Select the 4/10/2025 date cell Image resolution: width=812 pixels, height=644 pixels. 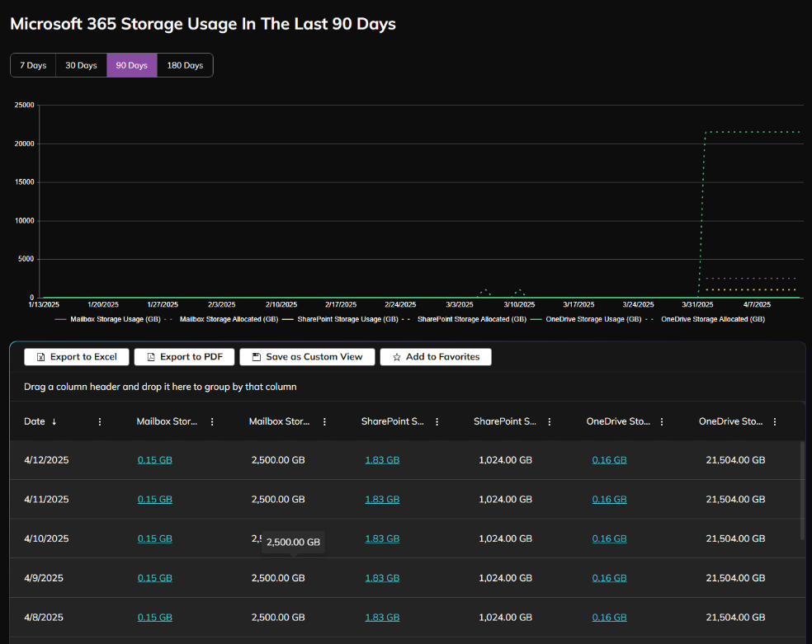click(x=46, y=538)
